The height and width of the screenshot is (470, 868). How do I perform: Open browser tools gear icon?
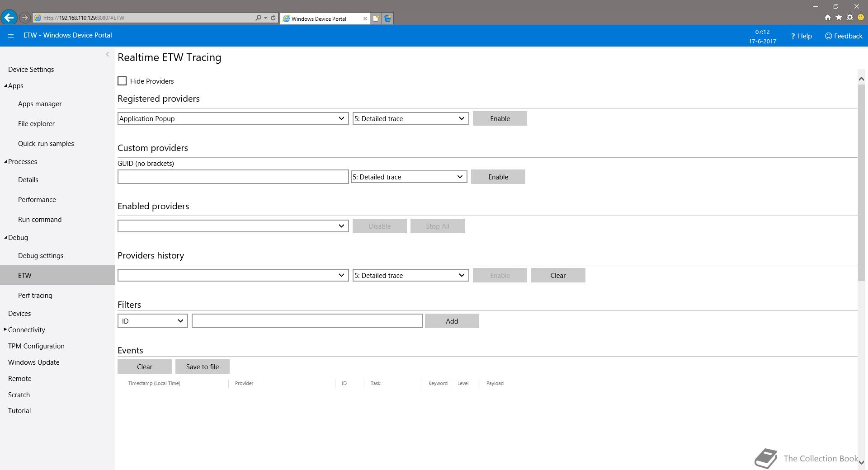(850, 18)
